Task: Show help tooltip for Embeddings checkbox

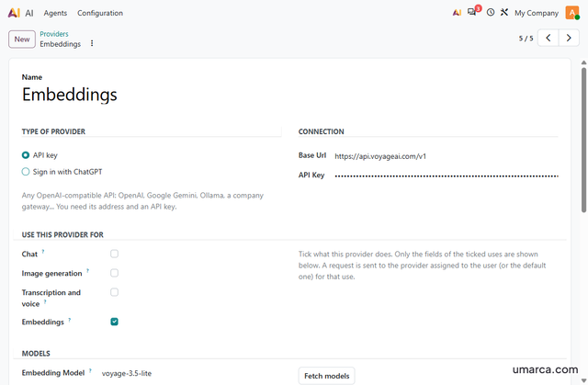Action: coord(70,320)
